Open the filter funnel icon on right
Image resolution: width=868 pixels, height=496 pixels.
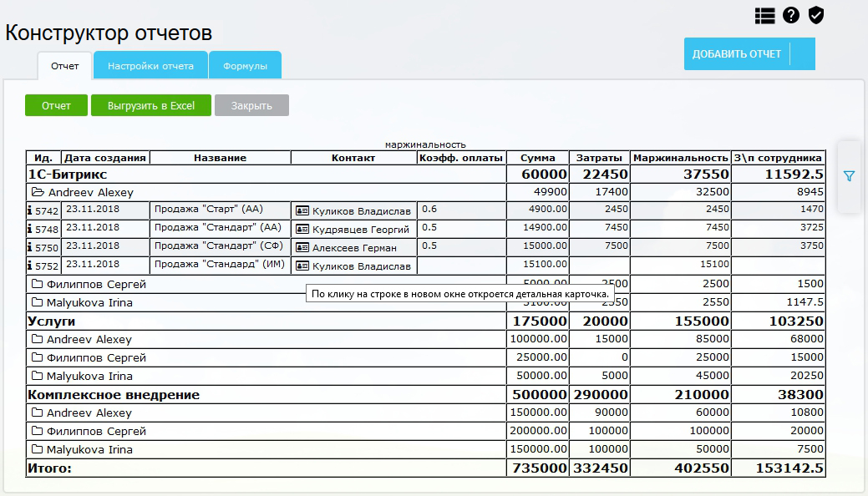[x=849, y=176]
